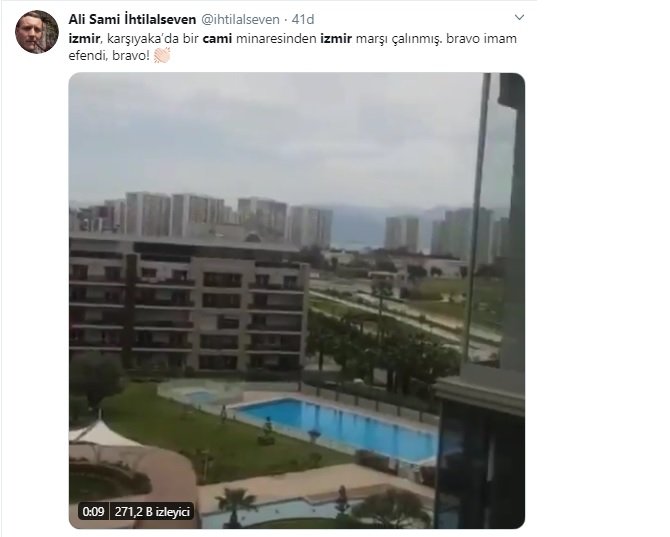Click the 0:09 video duration badge
670x537 pixels.
[94, 511]
